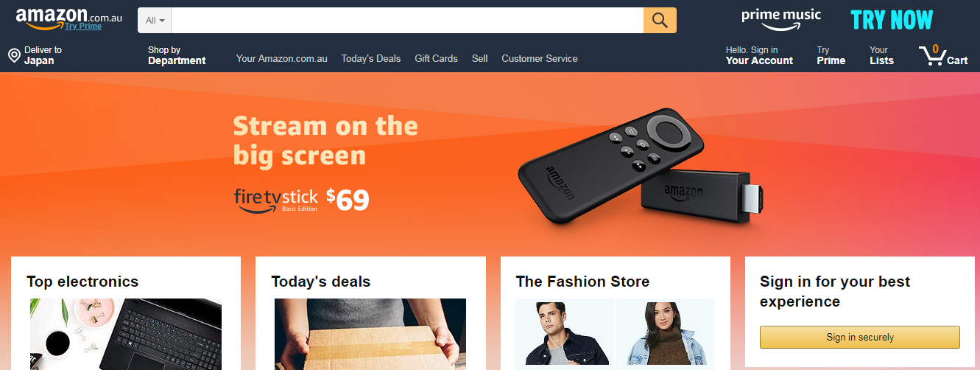Click TRY NOW for Prime Music

[892, 20]
